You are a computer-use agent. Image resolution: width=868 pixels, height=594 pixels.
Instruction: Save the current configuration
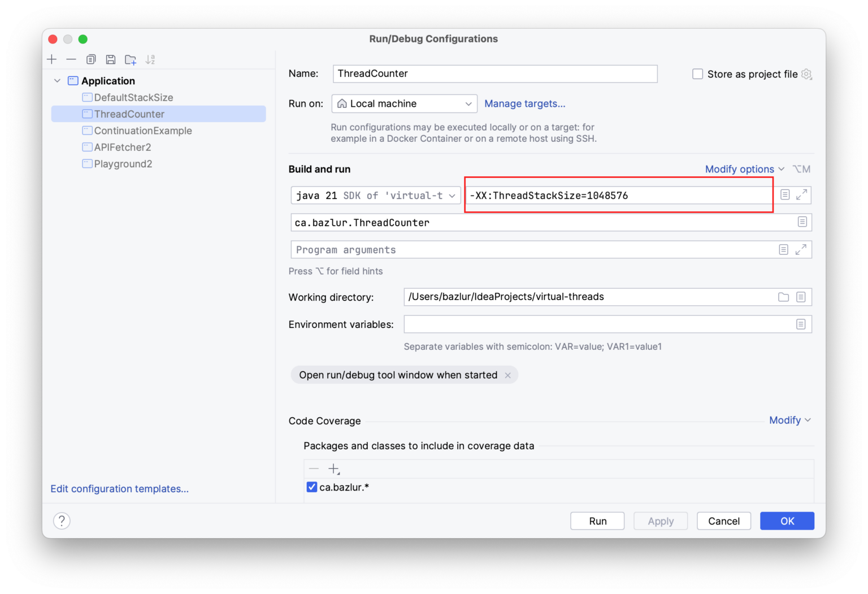(111, 59)
